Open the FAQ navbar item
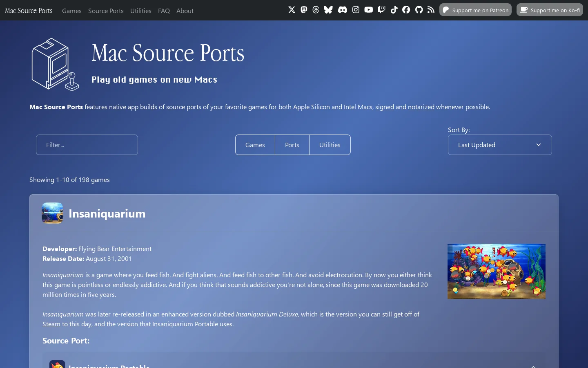This screenshot has height=368, width=588. coord(164,11)
